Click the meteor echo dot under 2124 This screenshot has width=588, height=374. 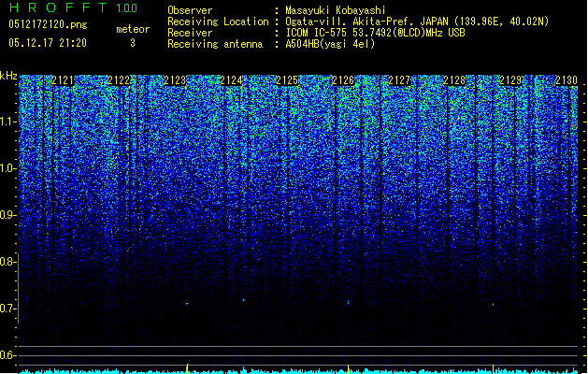coord(243,300)
